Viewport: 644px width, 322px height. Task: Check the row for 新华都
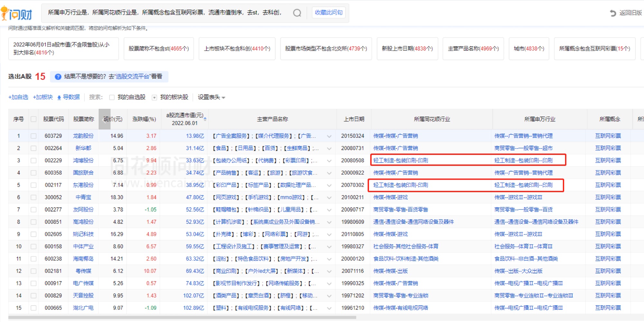33,148
